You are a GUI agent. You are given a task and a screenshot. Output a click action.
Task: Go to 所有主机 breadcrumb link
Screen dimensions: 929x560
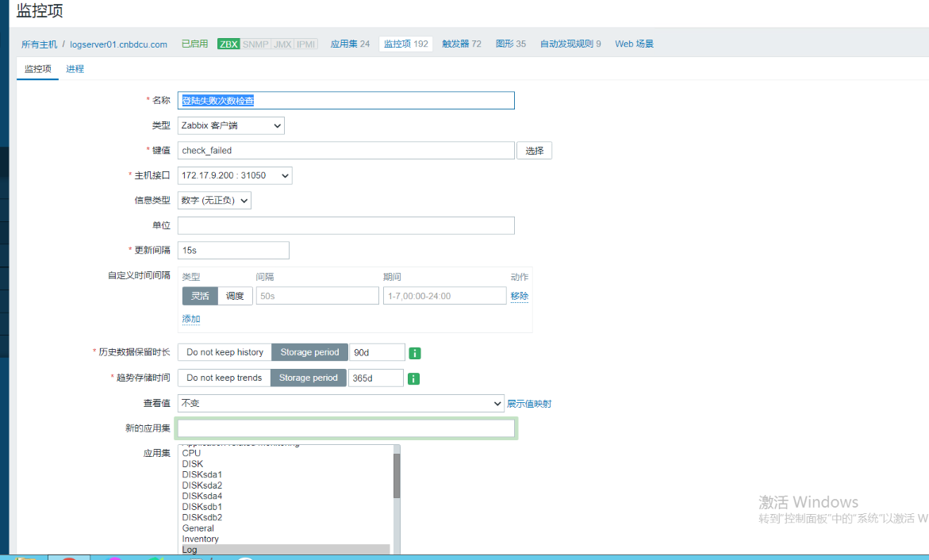pos(39,44)
